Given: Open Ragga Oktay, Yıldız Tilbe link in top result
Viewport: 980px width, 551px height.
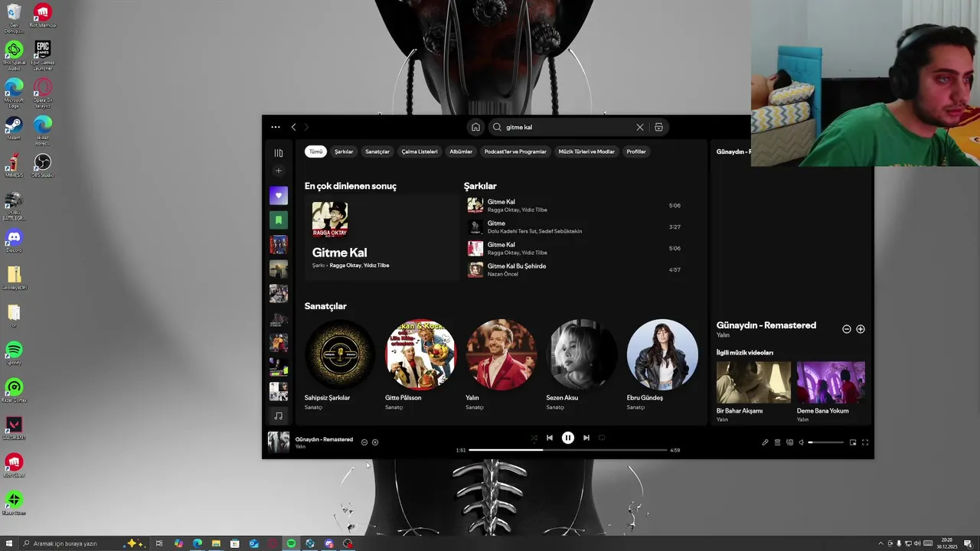Looking at the screenshot, I should coord(359,266).
